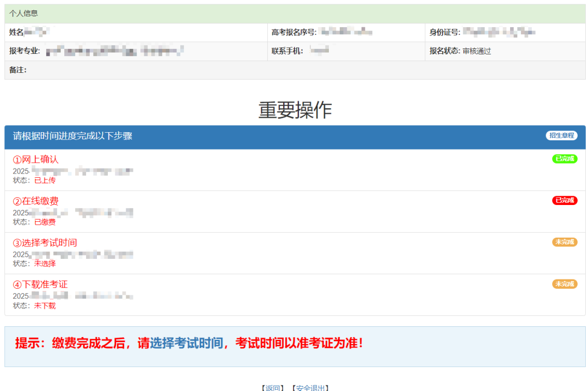The image size is (588, 391).
Task: Click the 未完成 badge beside 下载准考证
Action: [x=565, y=284]
